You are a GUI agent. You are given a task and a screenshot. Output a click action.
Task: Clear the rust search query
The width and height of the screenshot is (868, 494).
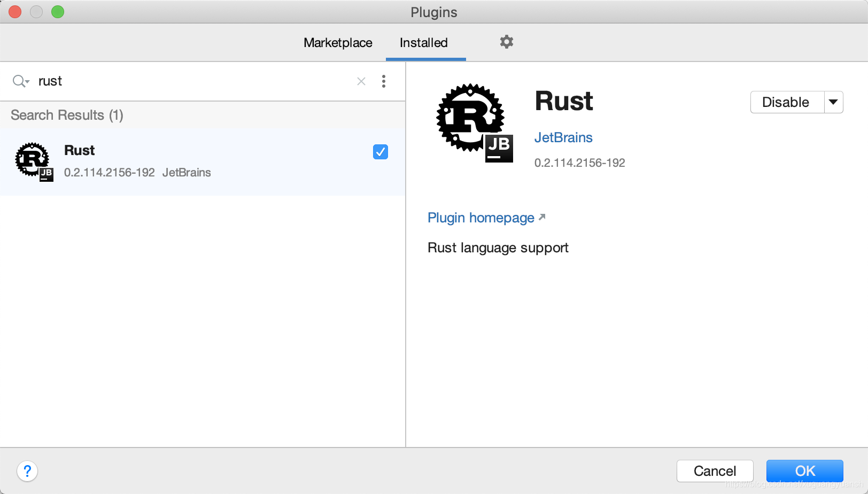click(361, 81)
